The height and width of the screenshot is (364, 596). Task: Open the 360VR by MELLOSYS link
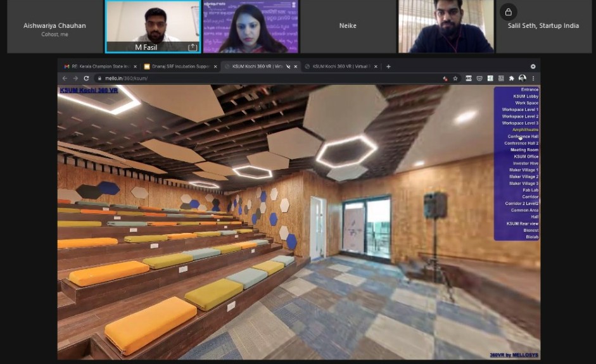click(x=514, y=355)
